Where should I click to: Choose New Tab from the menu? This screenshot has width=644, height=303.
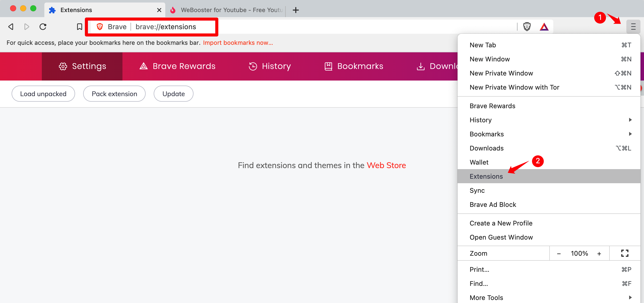[x=549, y=45]
